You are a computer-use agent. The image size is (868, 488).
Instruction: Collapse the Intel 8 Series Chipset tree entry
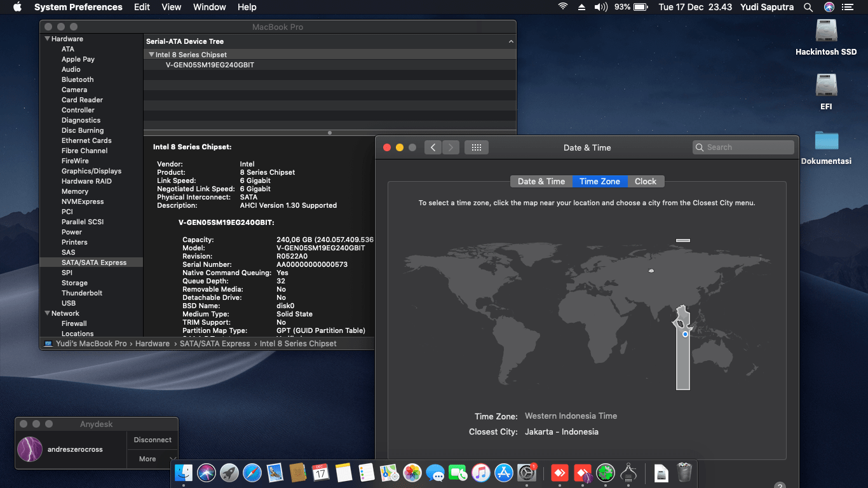tap(151, 54)
